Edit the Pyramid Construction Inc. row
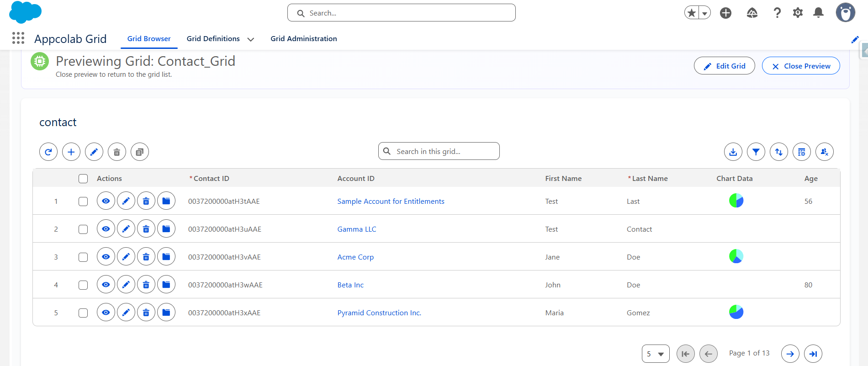 [x=126, y=313]
